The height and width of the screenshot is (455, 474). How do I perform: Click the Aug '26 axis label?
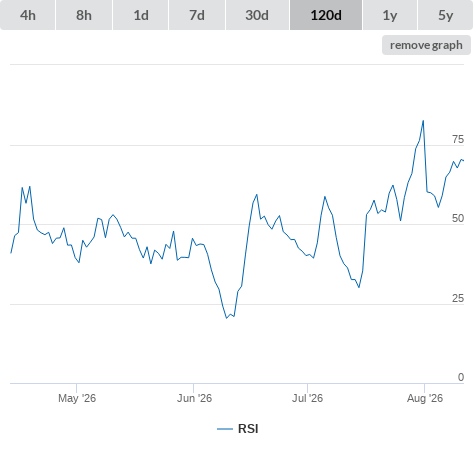point(425,398)
